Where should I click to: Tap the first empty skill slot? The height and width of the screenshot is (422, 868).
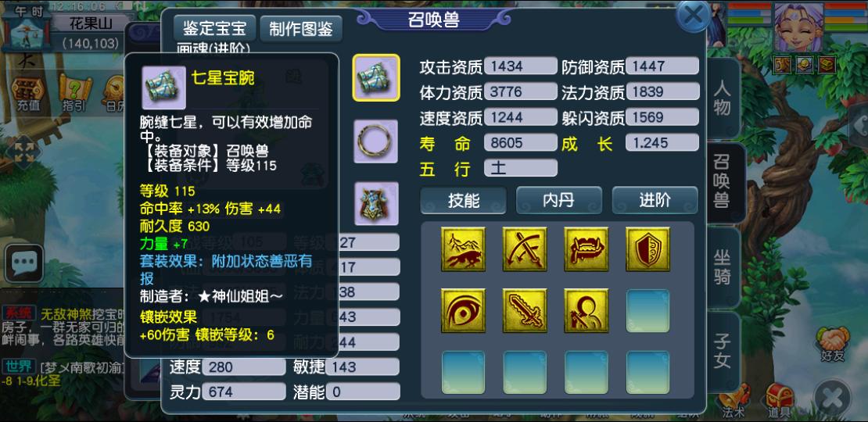pyautogui.click(x=647, y=311)
